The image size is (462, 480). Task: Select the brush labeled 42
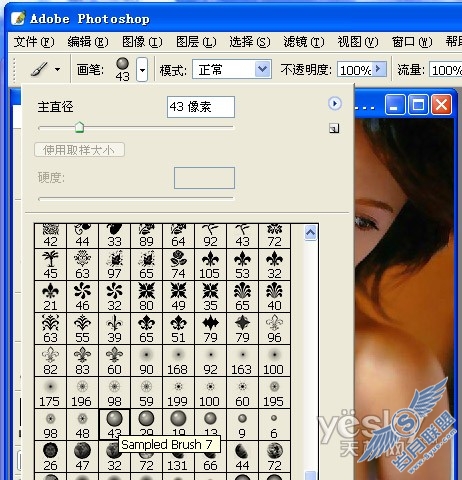point(50,236)
